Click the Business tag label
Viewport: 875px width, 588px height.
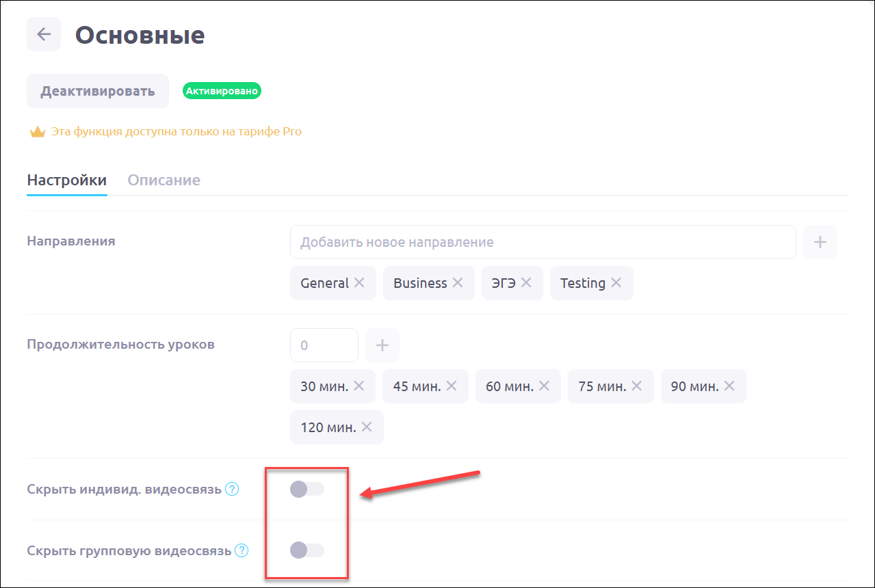[x=420, y=283]
